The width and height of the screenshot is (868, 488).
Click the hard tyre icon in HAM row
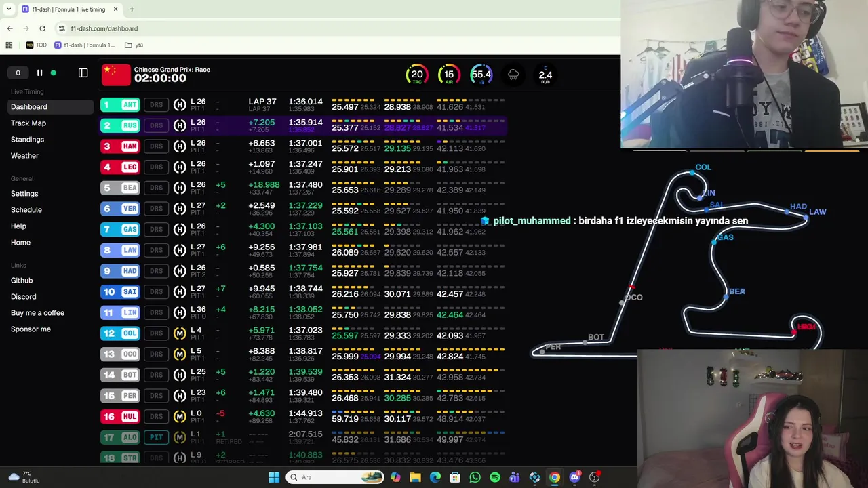pos(180,146)
